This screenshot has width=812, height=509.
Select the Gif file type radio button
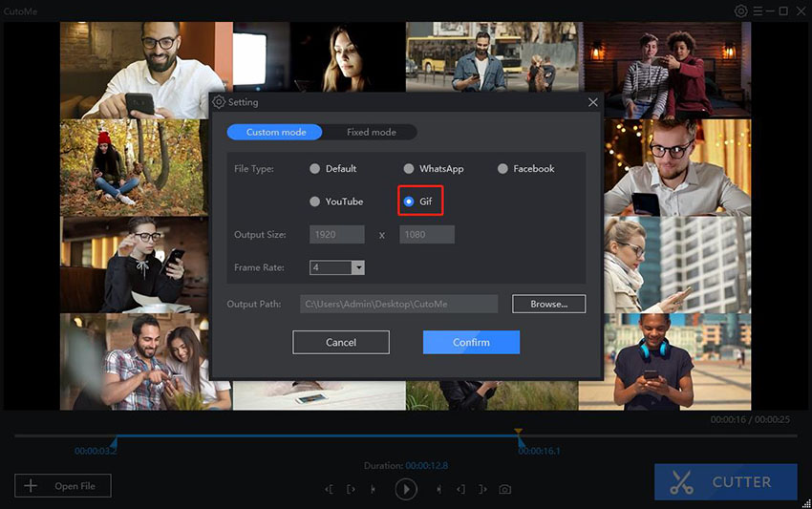coord(409,201)
